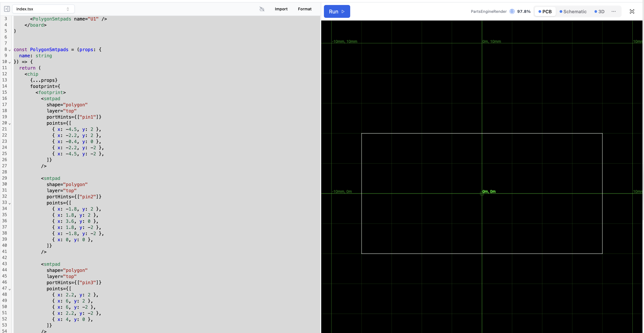Collapse the fold arrow at line 8
Screen dimensions: 644x333
[x=10, y=50]
